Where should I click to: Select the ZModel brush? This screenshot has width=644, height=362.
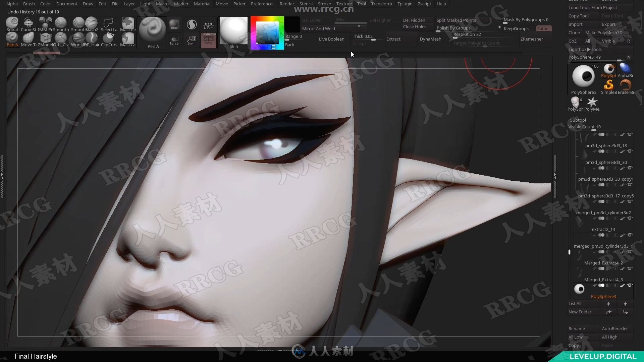(45, 40)
